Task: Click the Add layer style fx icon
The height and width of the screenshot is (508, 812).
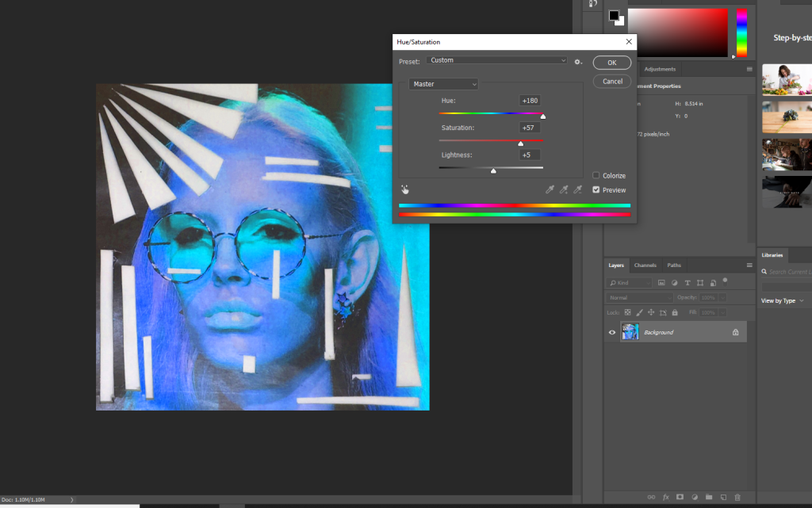Action: click(x=665, y=497)
